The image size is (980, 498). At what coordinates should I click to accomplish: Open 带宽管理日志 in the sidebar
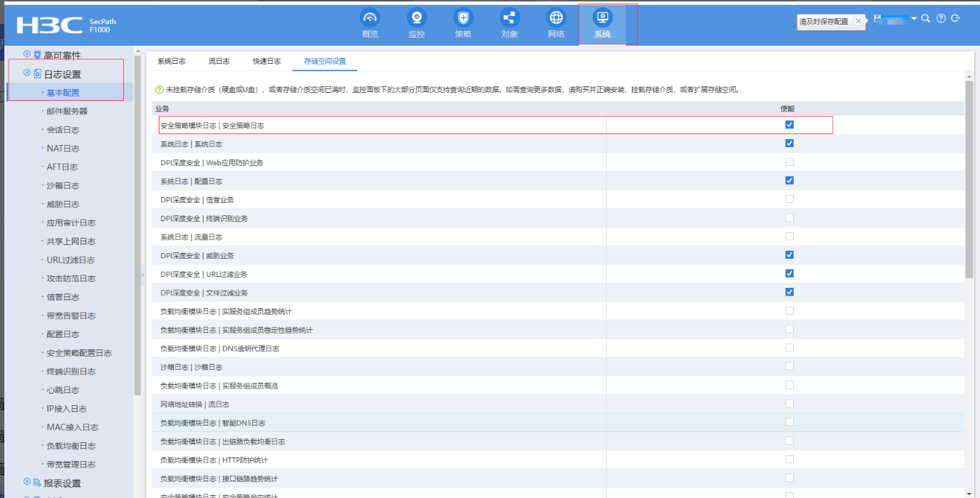point(71,465)
